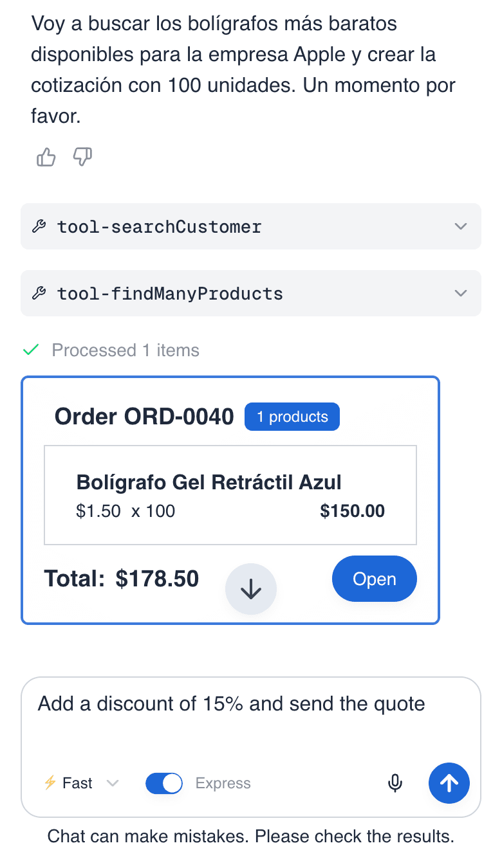
Task: Expand the tool-searchCustomer details
Action: pos(461,226)
